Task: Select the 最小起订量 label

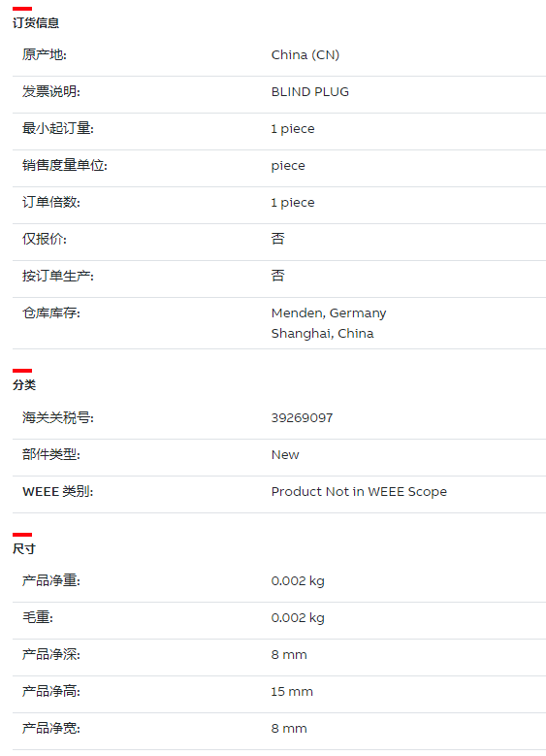Action: click(x=58, y=128)
